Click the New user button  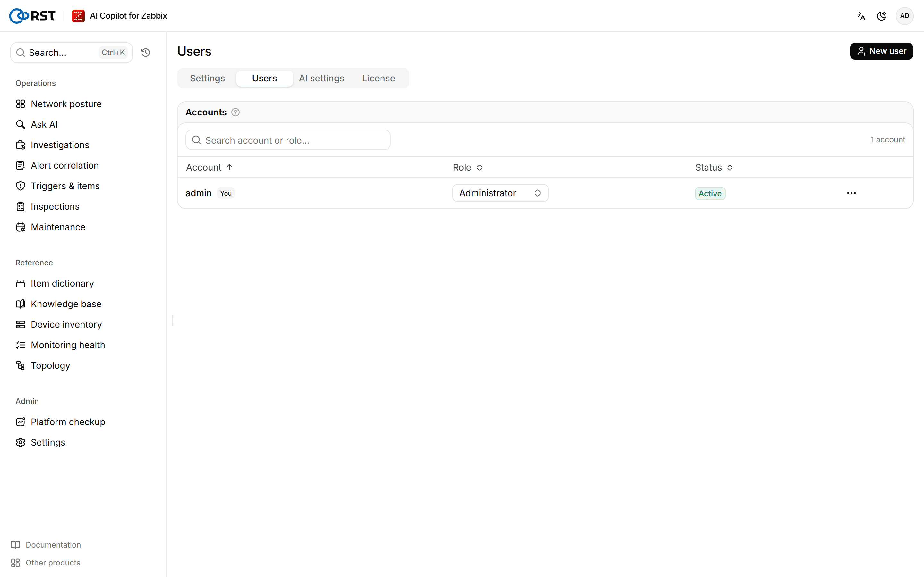881,51
